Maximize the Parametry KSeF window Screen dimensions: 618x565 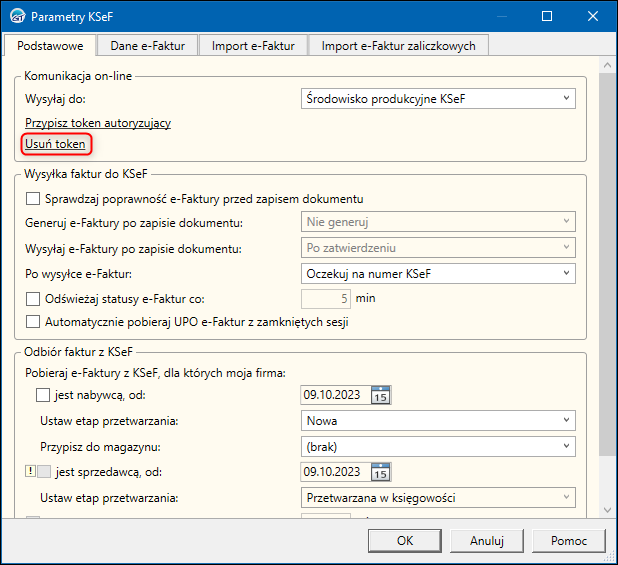click(x=547, y=16)
